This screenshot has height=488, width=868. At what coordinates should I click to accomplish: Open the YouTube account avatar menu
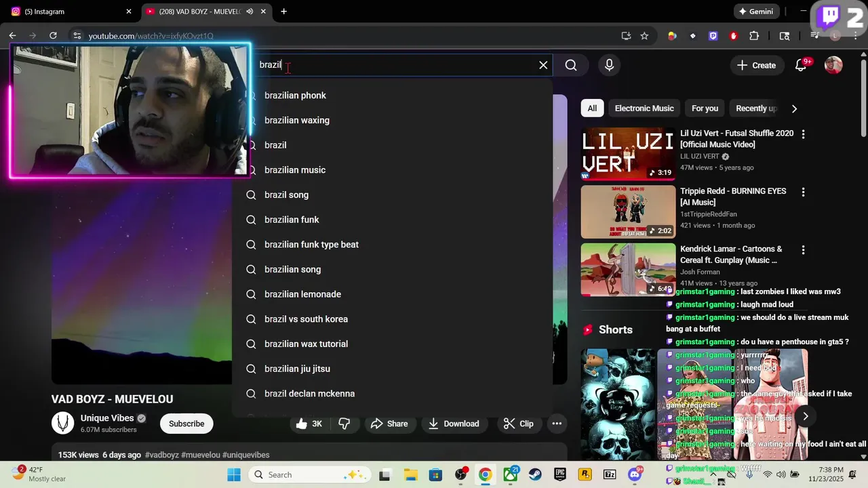[x=833, y=65]
